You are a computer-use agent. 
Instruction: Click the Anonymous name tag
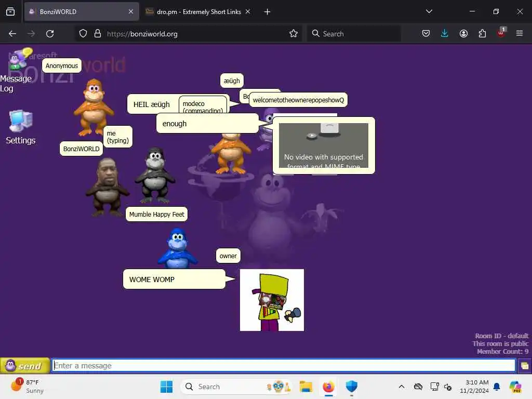[x=62, y=66]
